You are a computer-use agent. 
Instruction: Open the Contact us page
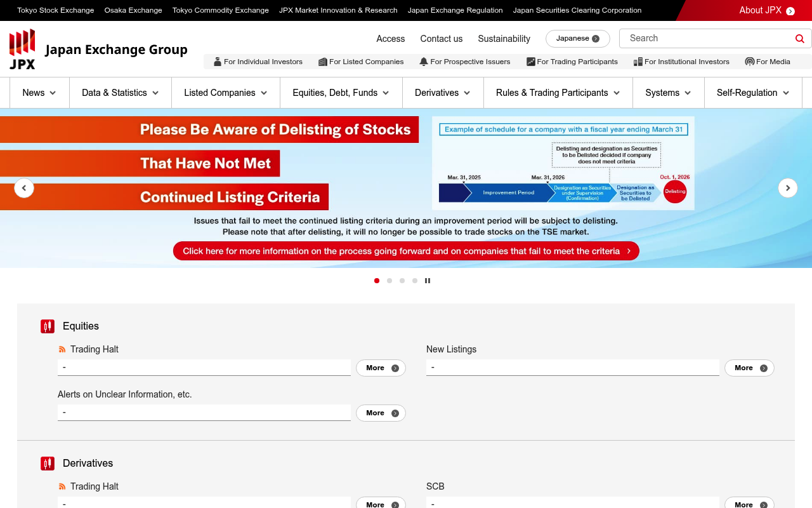pyautogui.click(x=442, y=39)
